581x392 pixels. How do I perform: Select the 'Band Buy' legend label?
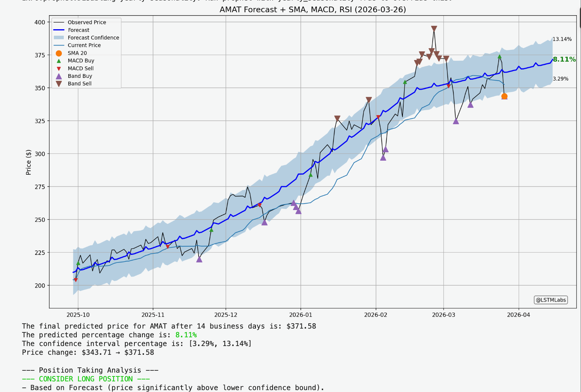(80, 76)
